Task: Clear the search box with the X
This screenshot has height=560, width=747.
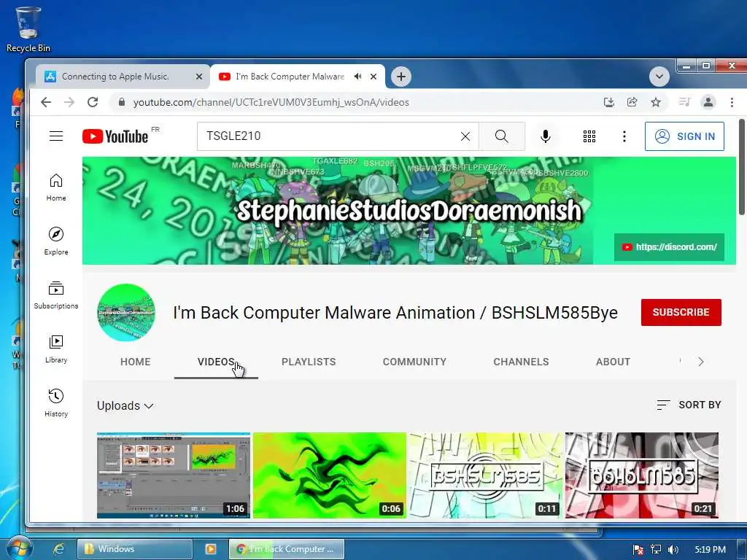Action: [x=465, y=136]
